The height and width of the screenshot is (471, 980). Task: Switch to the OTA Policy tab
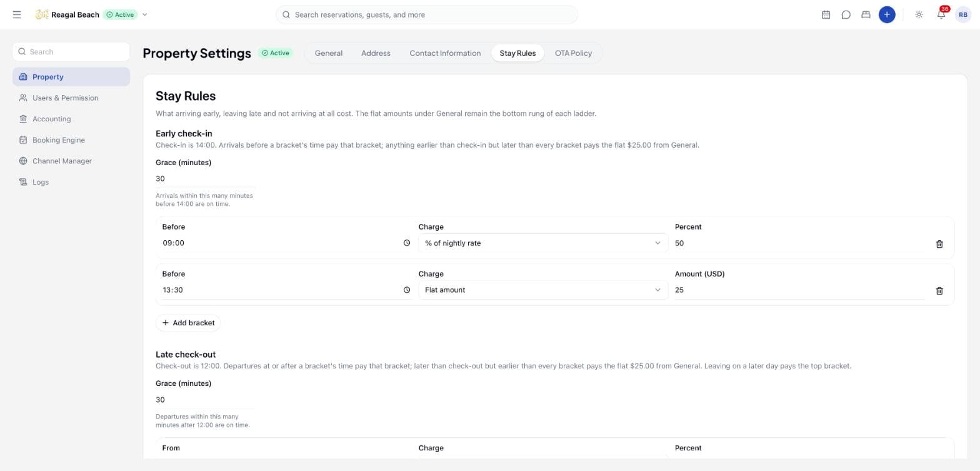[x=573, y=53]
